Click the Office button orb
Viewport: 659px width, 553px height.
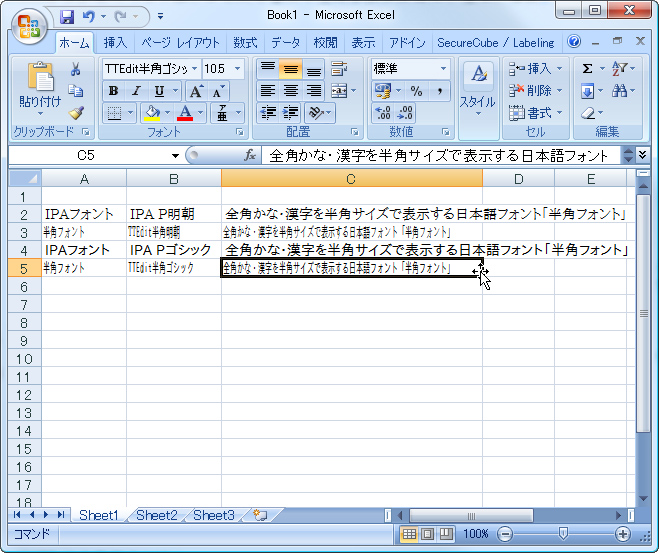pyautogui.click(x=29, y=26)
